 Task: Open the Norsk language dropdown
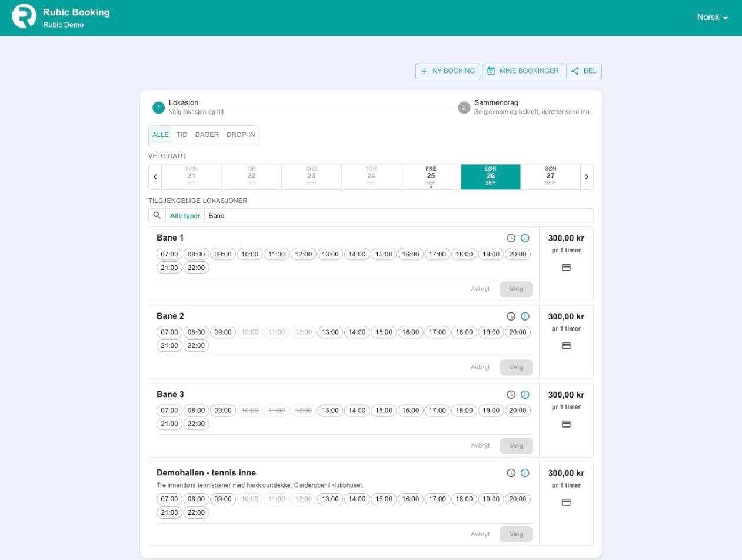pyautogui.click(x=713, y=18)
